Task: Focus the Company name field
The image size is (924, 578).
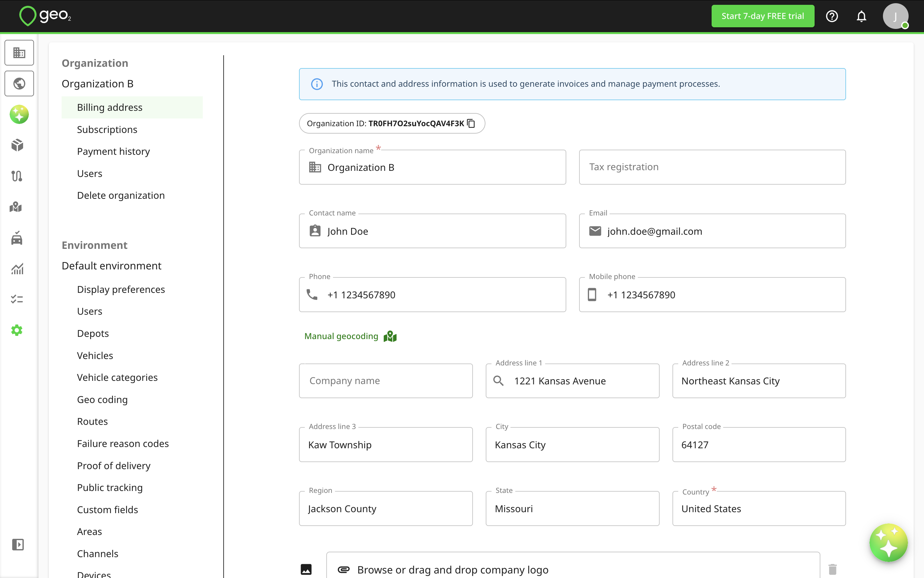Action: click(x=386, y=381)
